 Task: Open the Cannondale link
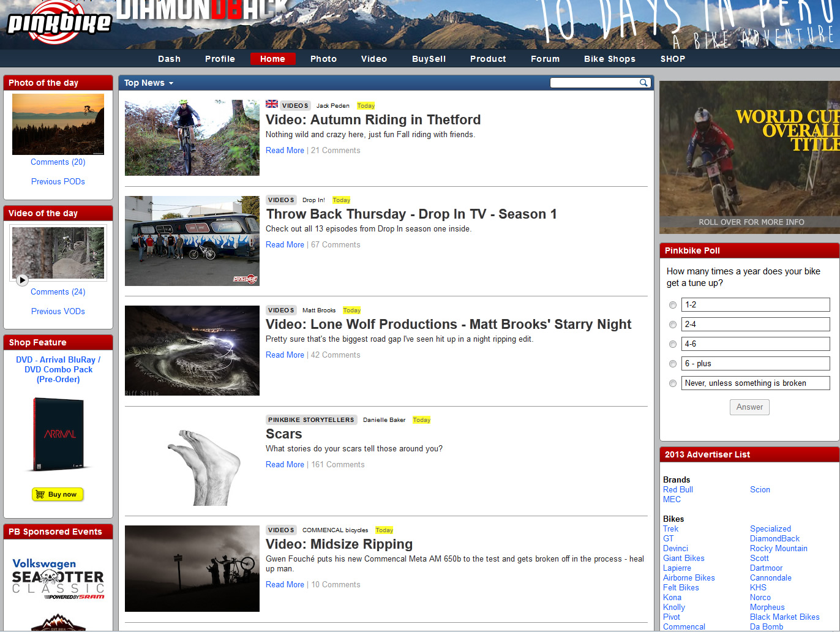tap(770, 578)
